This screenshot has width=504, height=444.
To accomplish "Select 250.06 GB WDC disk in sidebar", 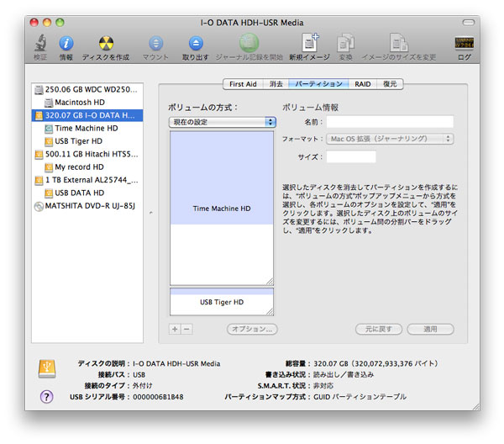I will pyautogui.click(x=87, y=89).
